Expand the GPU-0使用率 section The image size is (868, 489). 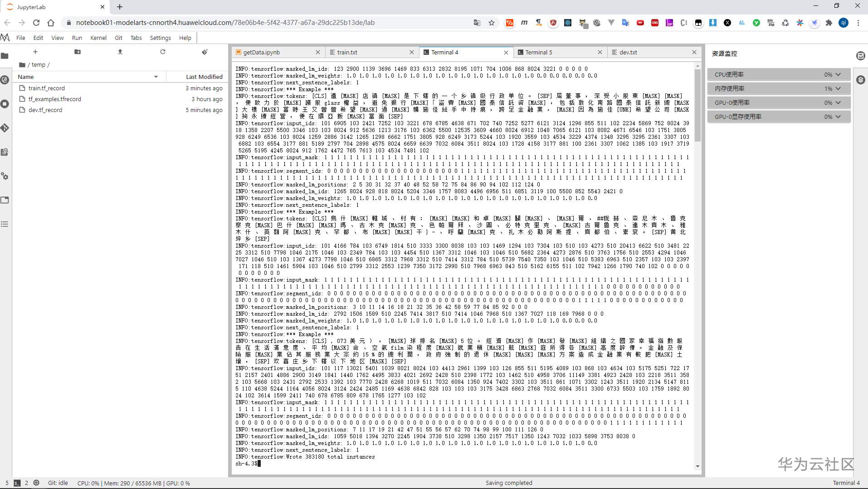tap(779, 103)
